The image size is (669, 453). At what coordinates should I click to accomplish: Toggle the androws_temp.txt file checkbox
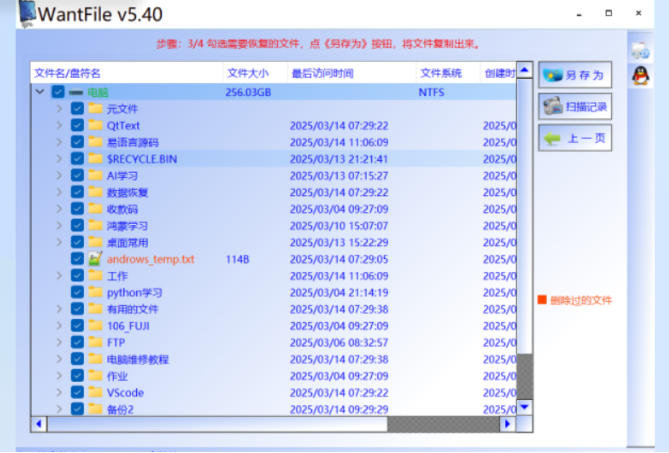[x=77, y=258]
